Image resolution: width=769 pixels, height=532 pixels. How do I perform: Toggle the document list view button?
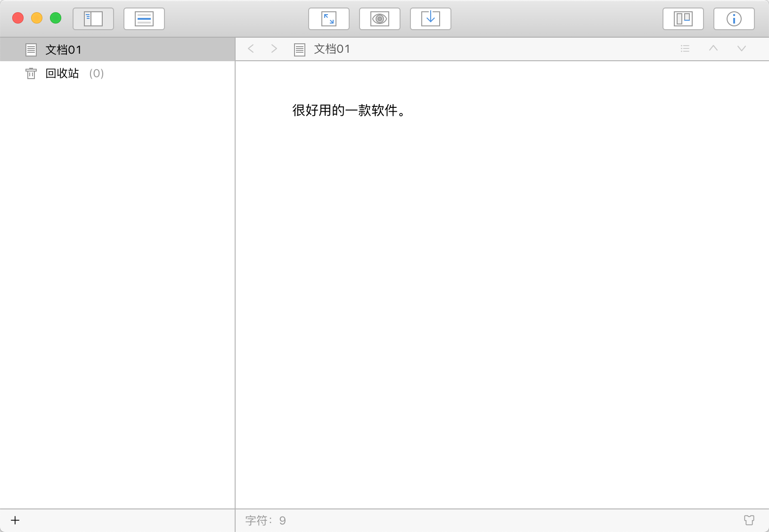(144, 19)
